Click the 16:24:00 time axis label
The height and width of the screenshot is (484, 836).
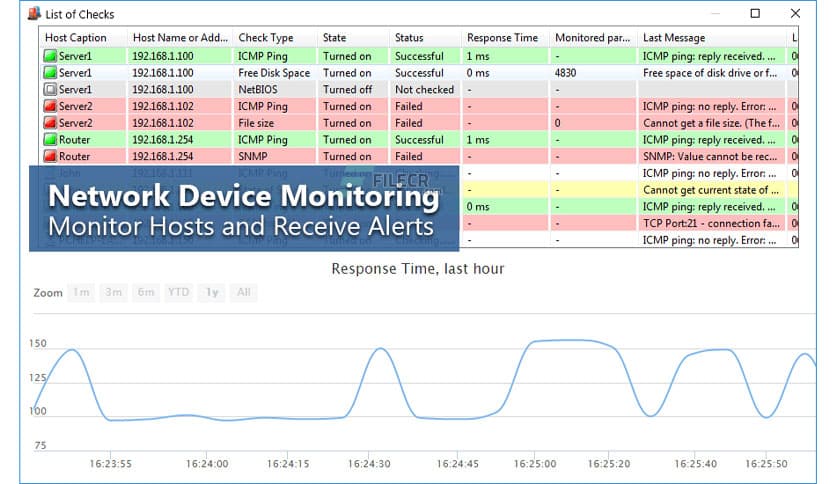click(207, 464)
